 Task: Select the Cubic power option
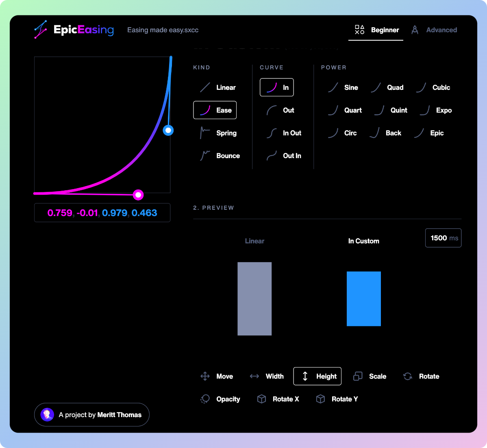[433, 87]
